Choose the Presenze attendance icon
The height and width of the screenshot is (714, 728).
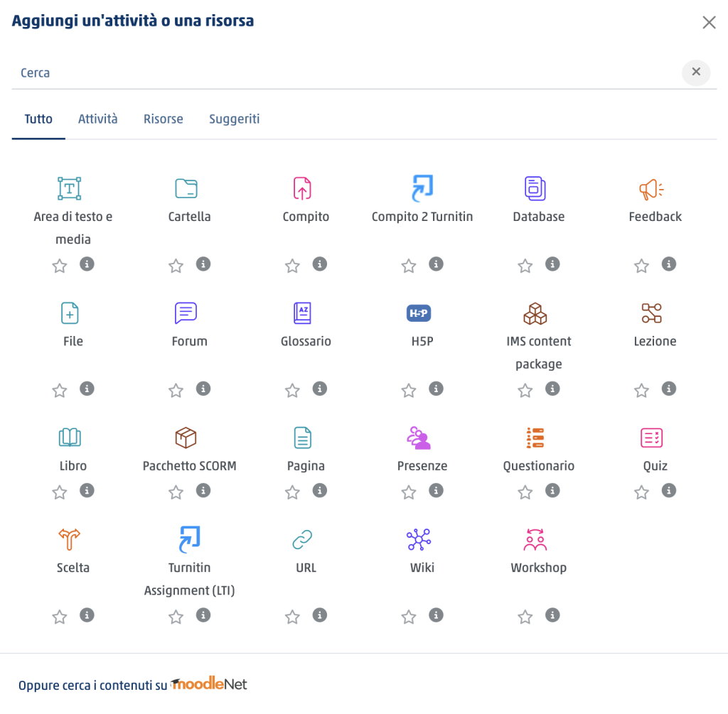(x=419, y=438)
